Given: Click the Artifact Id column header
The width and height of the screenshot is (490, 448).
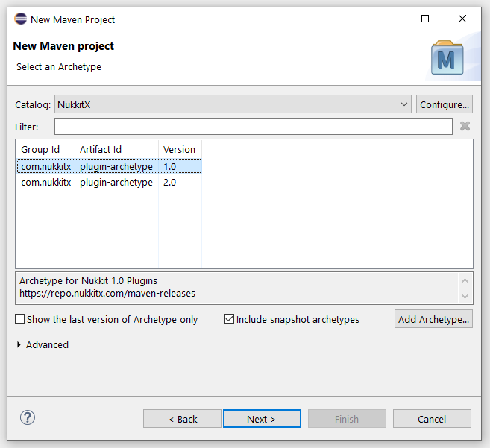Looking at the screenshot, I should tap(101, 149).
